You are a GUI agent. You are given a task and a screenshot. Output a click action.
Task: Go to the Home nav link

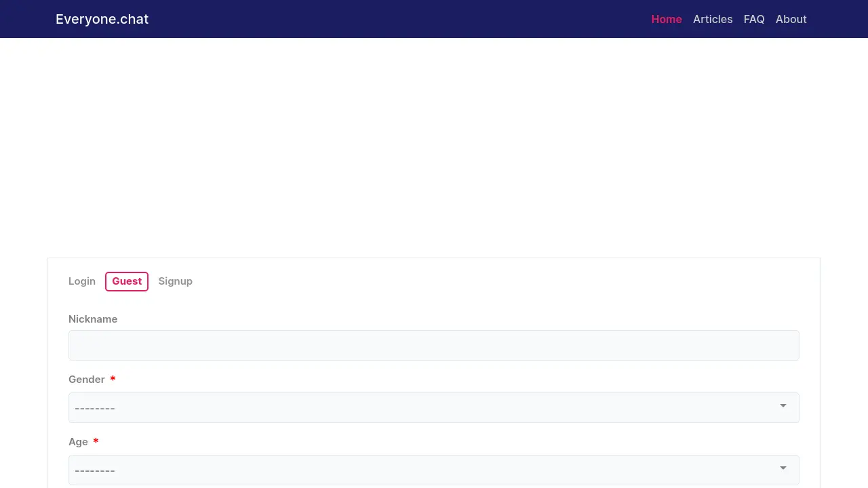(667, 19)
